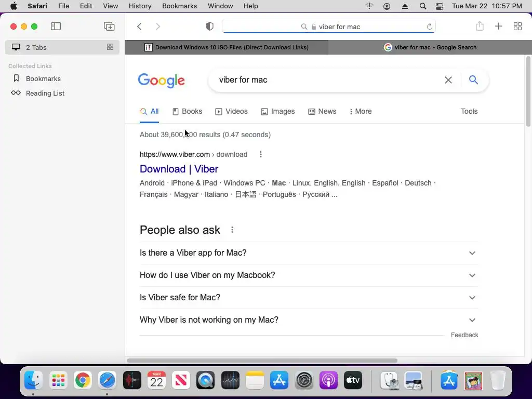Go forward with the forward arrow
Image resolution: width=532 pixels, height=399 pixels.
click(158, 26)
